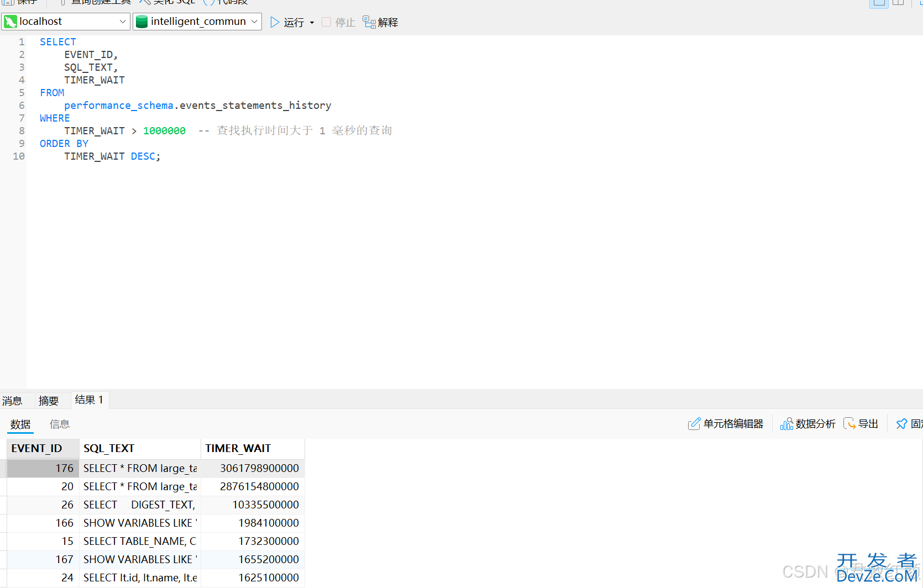923x588 pixels.
Task: Click SQL_TEXT cell 'SELECT lt.id, lt.name'
Action: pyautogui.click(x=140, y=577)
